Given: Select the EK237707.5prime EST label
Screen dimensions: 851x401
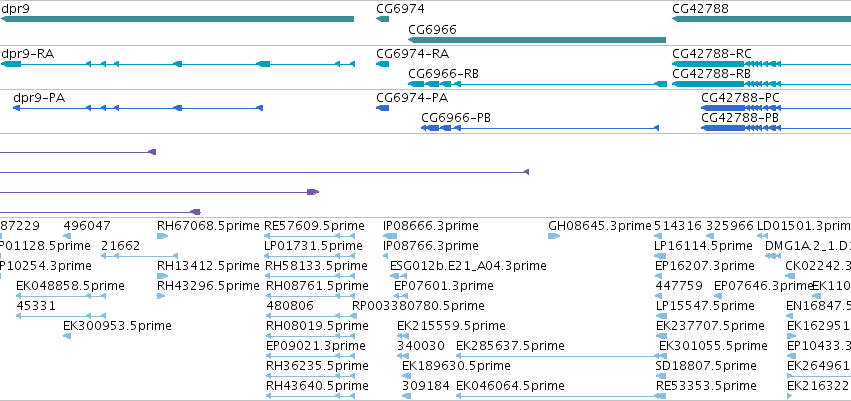Looking at the screenshot, I should [710, 326].
